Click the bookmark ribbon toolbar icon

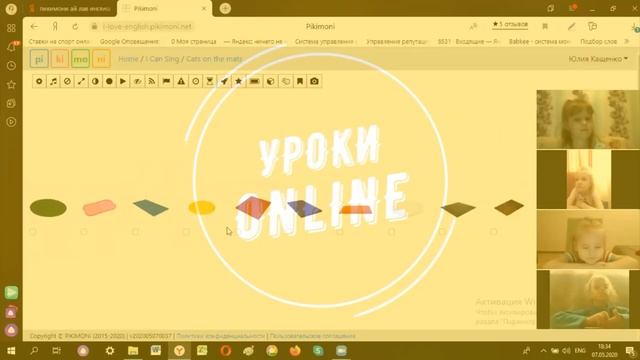pyautogui.click(x=300, y=81)
